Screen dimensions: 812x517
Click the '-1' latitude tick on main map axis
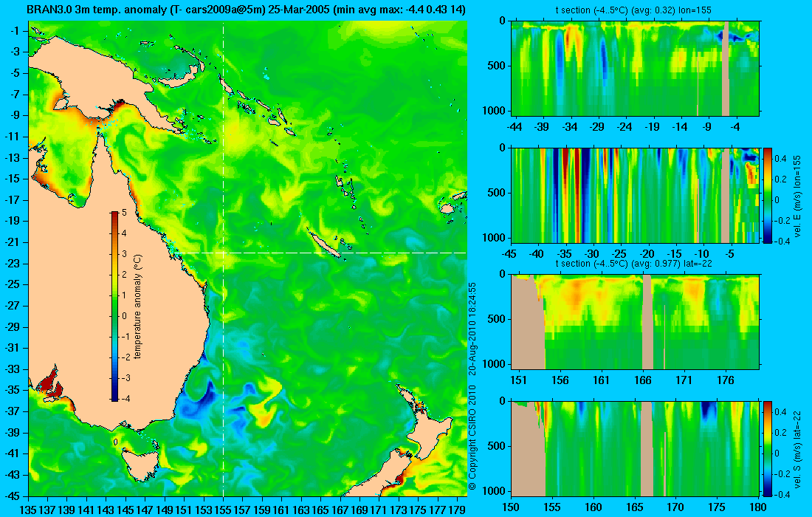tap(16, 30)
